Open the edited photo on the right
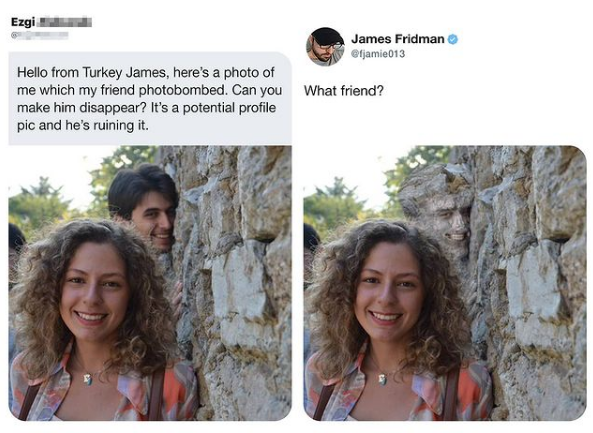This screenshot has height=433, width=593. coord(445,283)
